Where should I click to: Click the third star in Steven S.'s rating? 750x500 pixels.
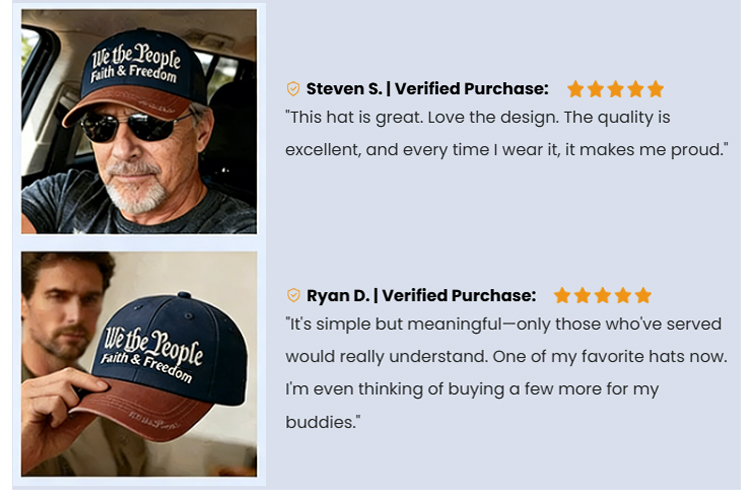(616, 89)
